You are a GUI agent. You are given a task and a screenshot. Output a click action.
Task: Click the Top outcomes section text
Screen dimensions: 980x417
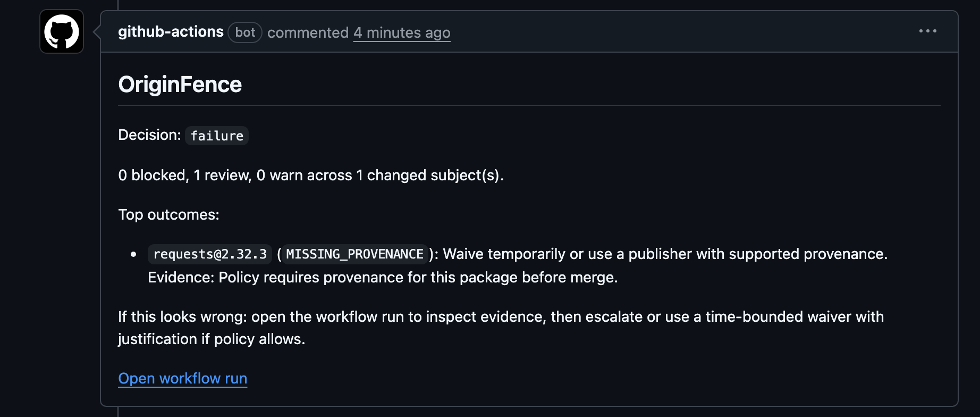pyautogui.click(x=170, y=214)
